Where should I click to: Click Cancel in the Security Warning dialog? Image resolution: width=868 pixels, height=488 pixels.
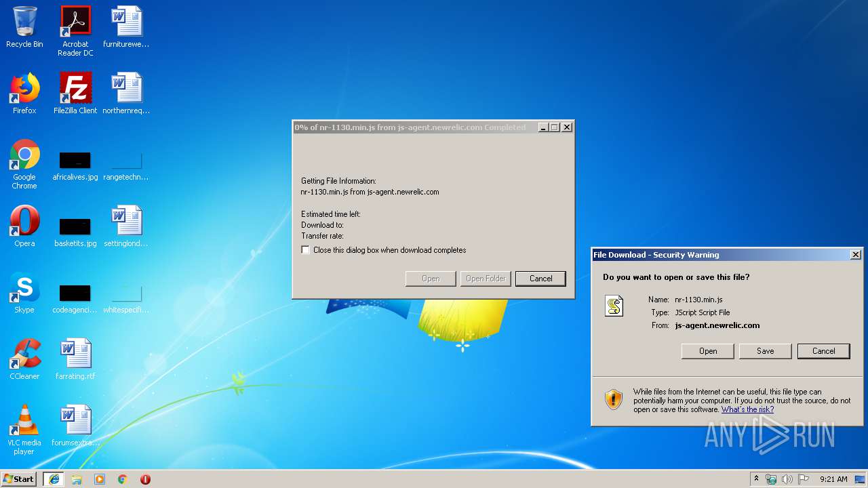pyautogui.click(x=824, y=351)
